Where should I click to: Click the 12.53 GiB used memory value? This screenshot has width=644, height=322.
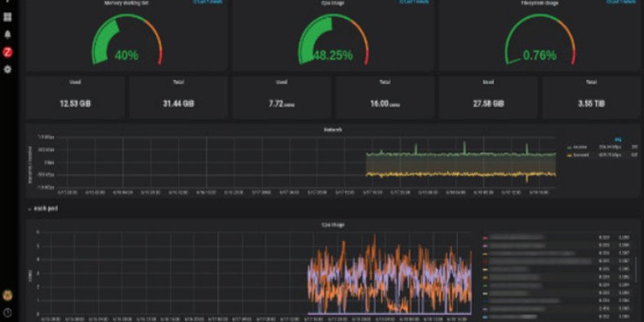coord(75,104)
